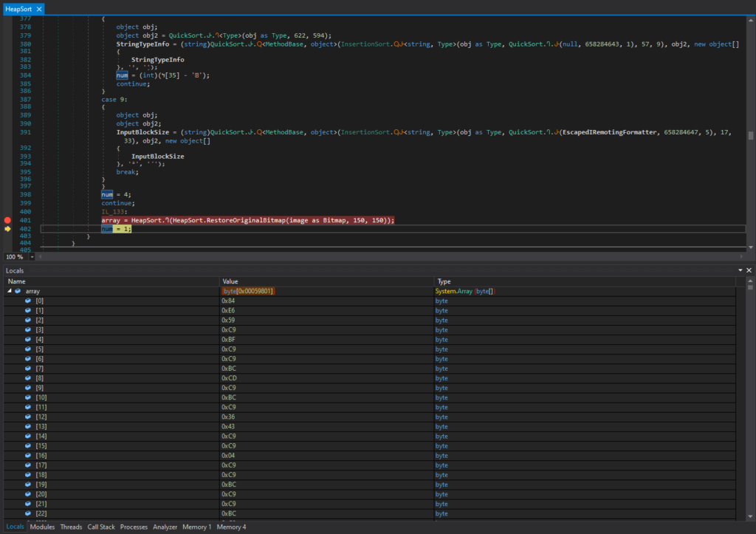This screenshot has width=756, height=534.
Task: Click the field icon beside array element [0]
Action: point(28,301)
